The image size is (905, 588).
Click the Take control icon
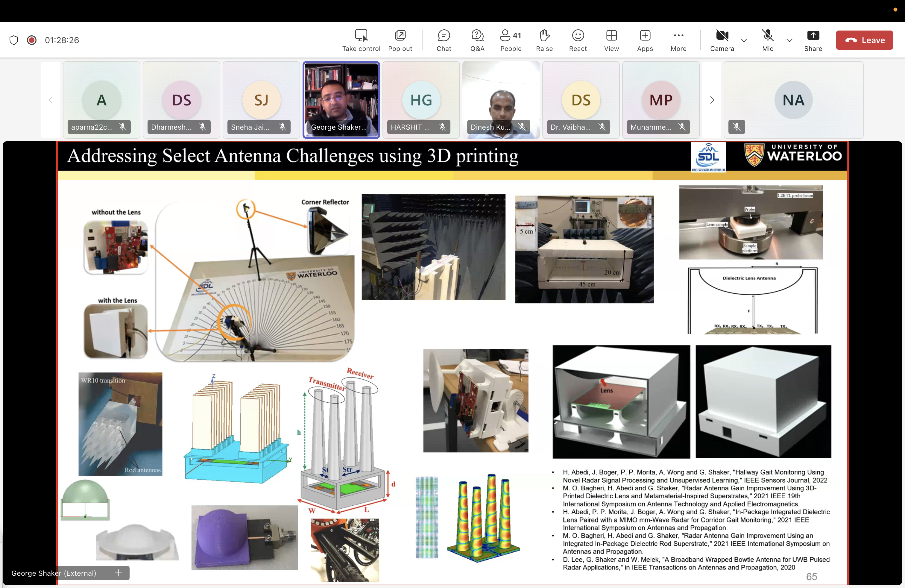pyautogui.click(x=361, y=40)
